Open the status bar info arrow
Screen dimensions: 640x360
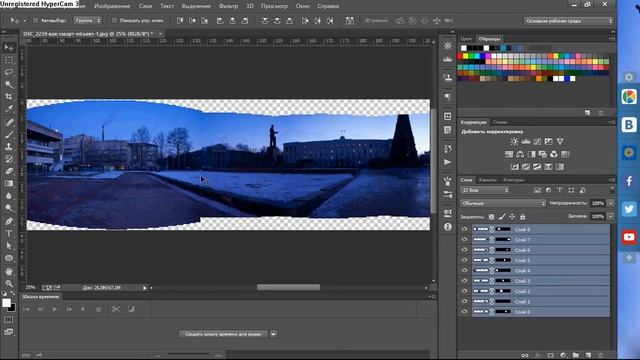click(144, 288)
